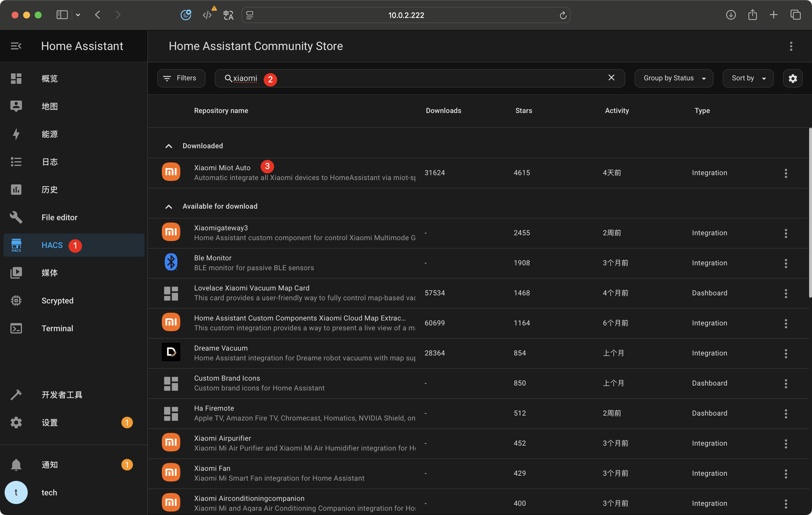The image size is (812, 515).
Task: Open the 日志 logbook page
Action: click(73, 162)
